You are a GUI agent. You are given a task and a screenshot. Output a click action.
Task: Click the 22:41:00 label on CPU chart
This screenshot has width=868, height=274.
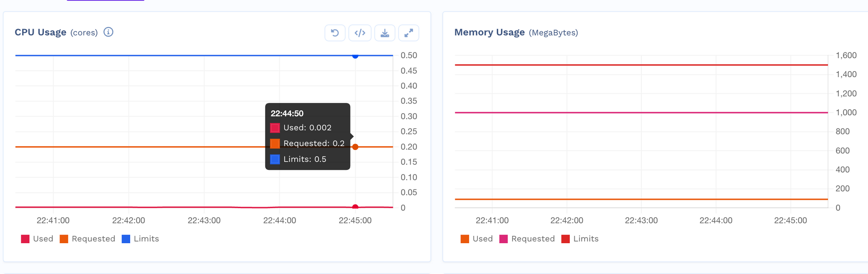53,220
